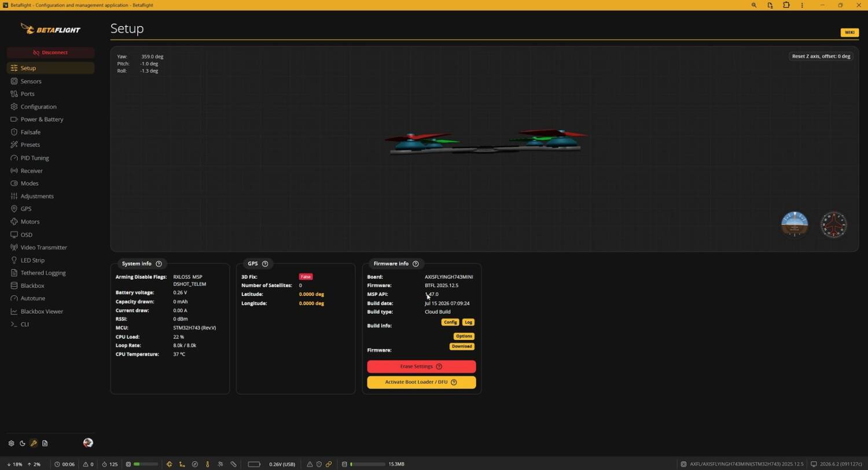Screen dimensions: 868x470
Task: Open System info help icon
Action: 159,264
